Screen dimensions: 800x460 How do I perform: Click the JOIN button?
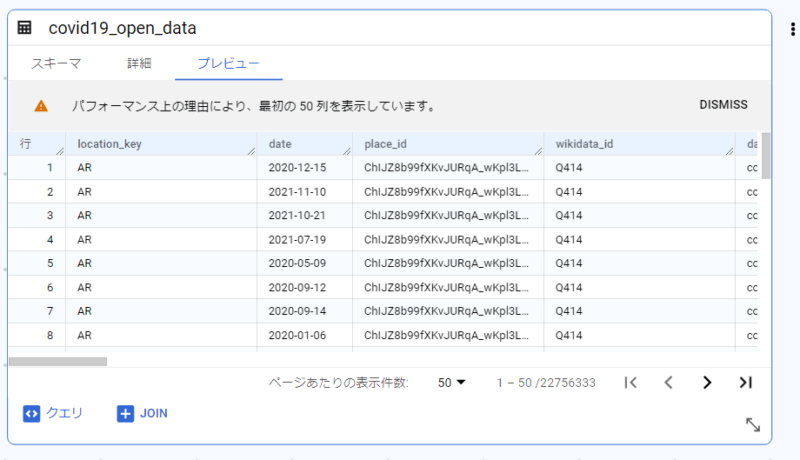[142, 413]
